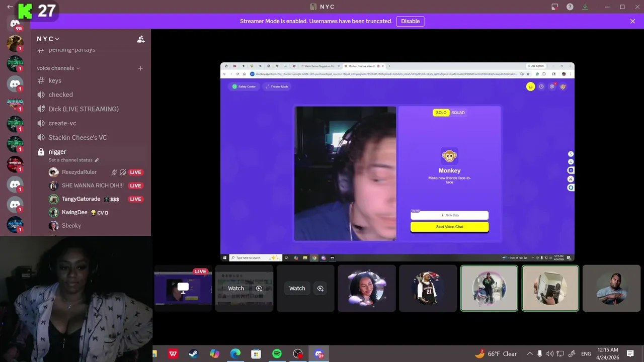Dismiss the Streamer Mode banner
The image size is (644, 362).
pos(632,21)
